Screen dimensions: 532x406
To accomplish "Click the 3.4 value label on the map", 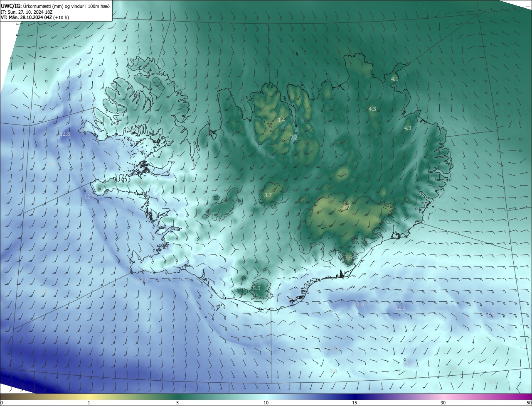I will pyautogui.click(x=281, y=120).
